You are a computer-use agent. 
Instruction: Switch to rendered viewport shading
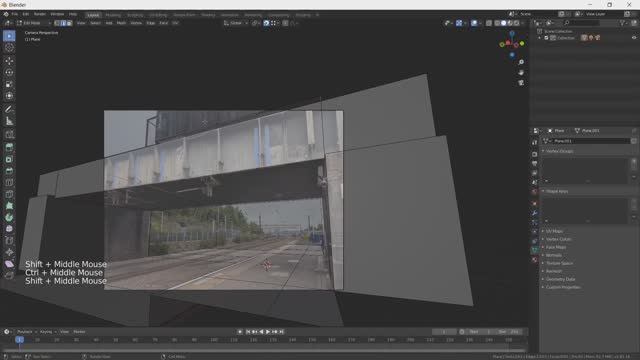pos(517,23)
